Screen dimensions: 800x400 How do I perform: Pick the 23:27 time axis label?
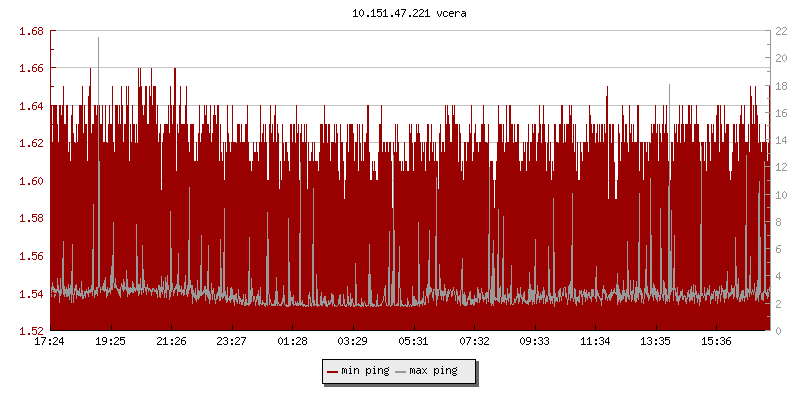232,341
